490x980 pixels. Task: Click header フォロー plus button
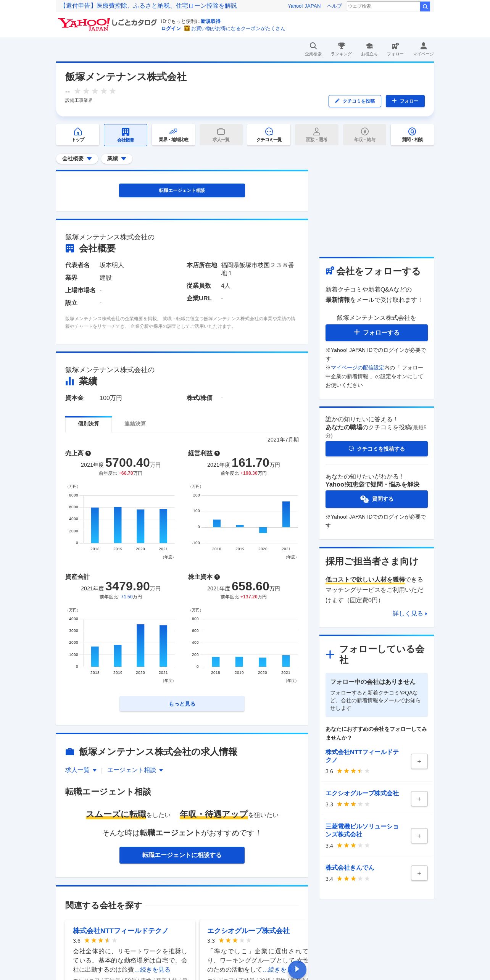pyautogui.click(x=405, y=101)
